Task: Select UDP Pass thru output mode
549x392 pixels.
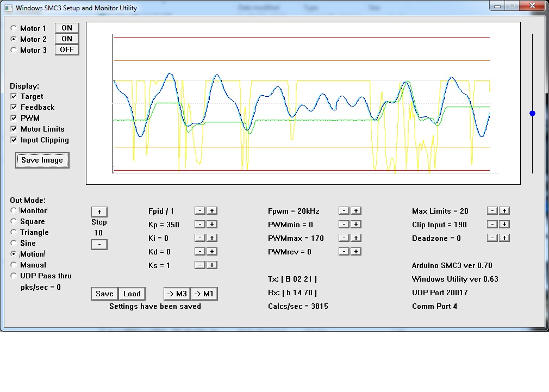Action: (x=14, y=276)
